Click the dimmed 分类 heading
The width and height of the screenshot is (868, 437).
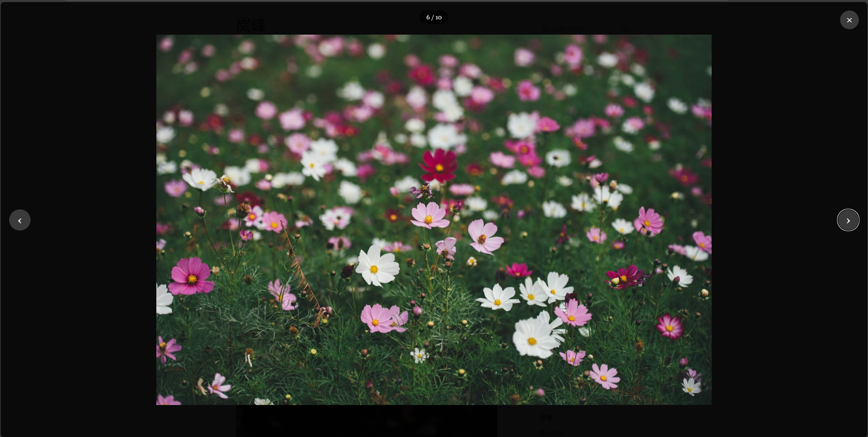pos(546,417)
